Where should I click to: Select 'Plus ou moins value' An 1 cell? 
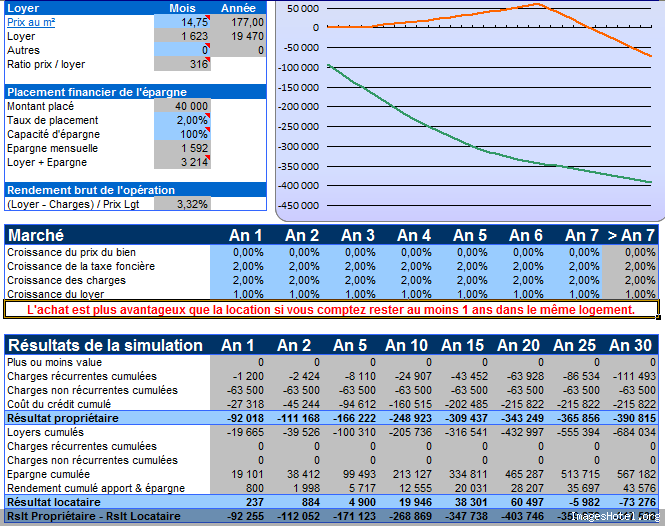click(x=238, y=362)
